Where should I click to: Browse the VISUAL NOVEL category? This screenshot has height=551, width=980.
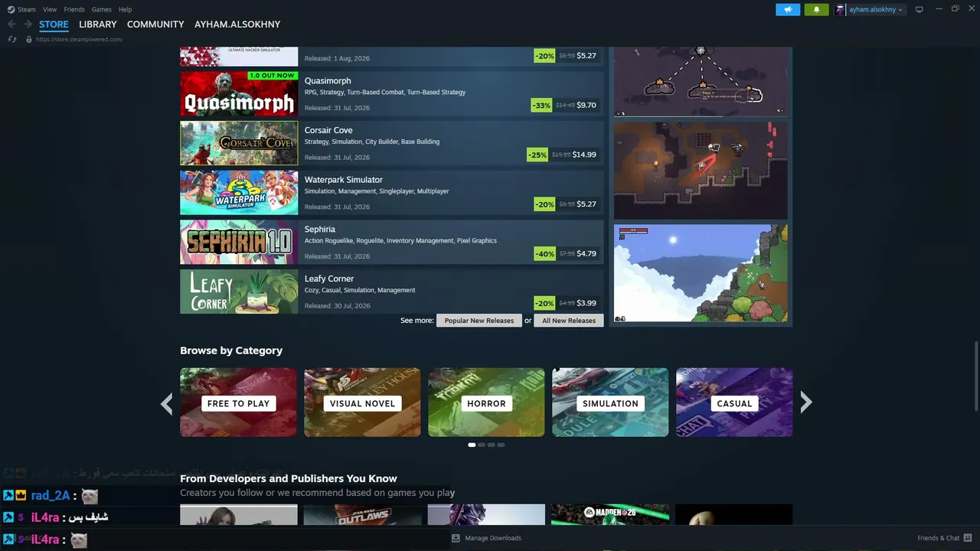click(x=362, y=403)
